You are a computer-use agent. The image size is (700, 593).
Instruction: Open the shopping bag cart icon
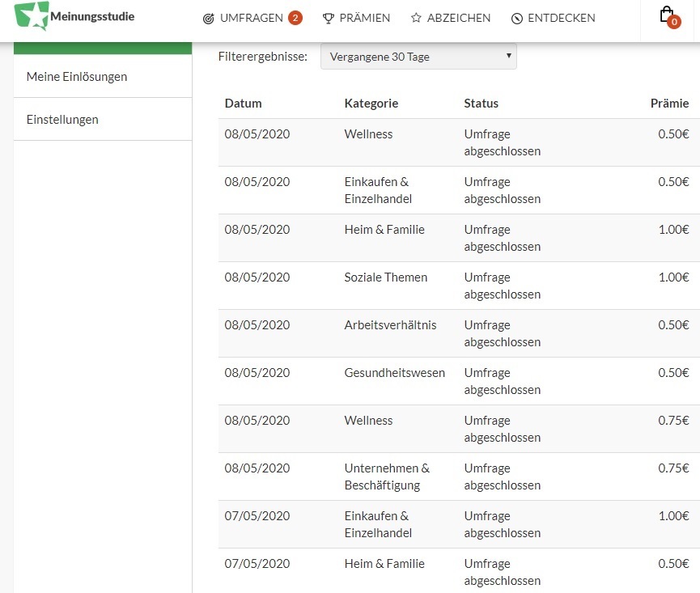667,15
